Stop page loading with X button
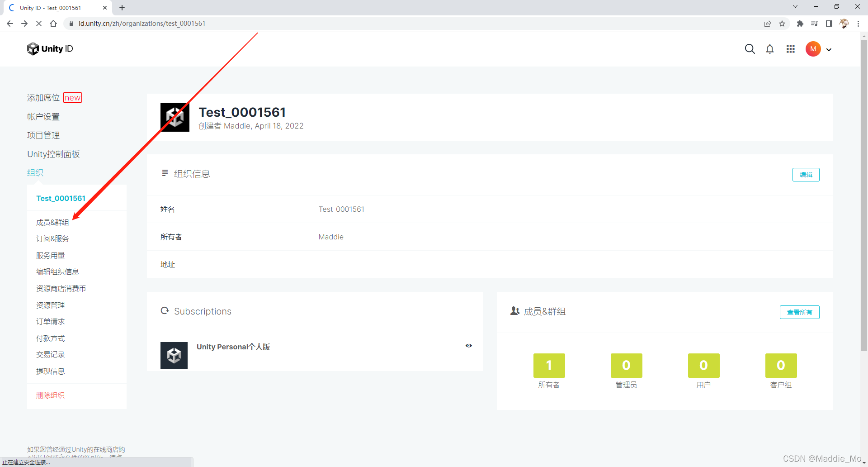Viewport: 868px width, 467px height. 39,24
